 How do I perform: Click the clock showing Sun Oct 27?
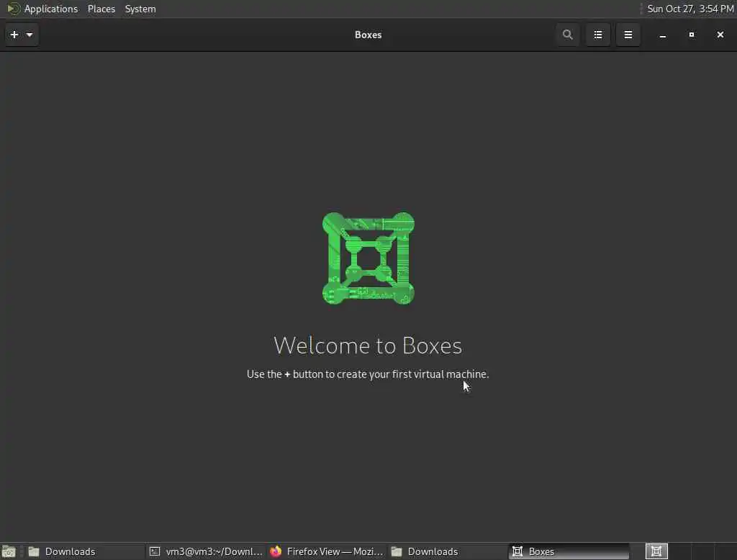pyautogui.click(x=690, y=9)
